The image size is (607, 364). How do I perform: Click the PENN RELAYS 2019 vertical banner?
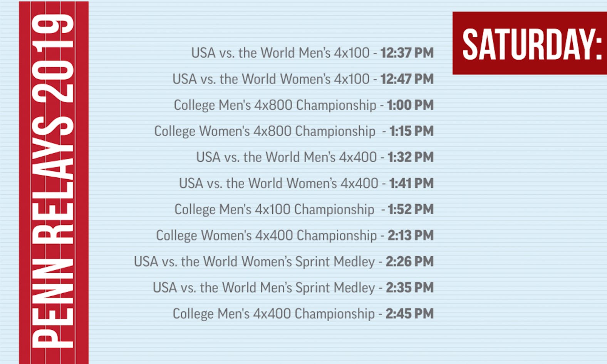53,182
